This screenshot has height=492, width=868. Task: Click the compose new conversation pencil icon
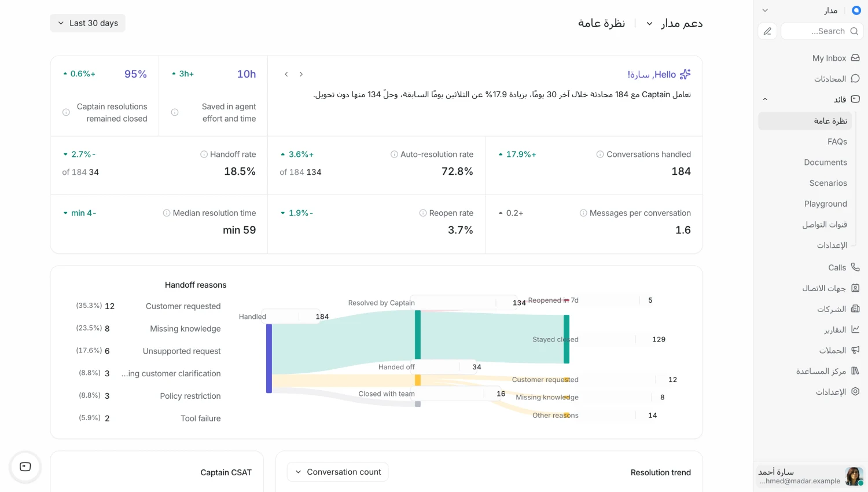point(767,31)
